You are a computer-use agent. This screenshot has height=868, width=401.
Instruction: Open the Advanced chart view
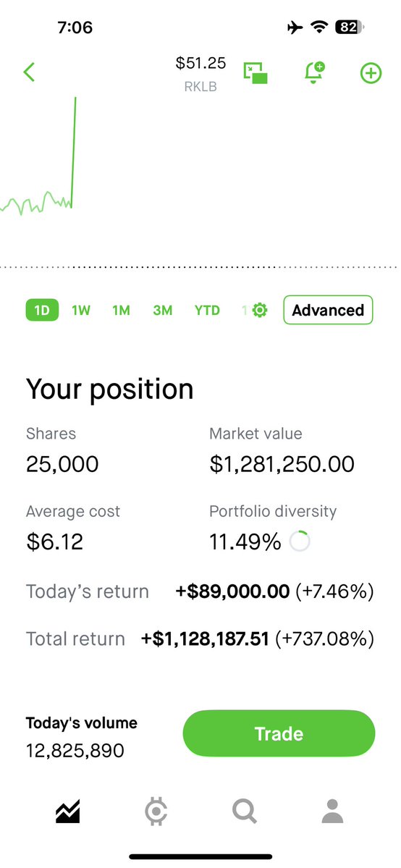click(x=328, y=310)
